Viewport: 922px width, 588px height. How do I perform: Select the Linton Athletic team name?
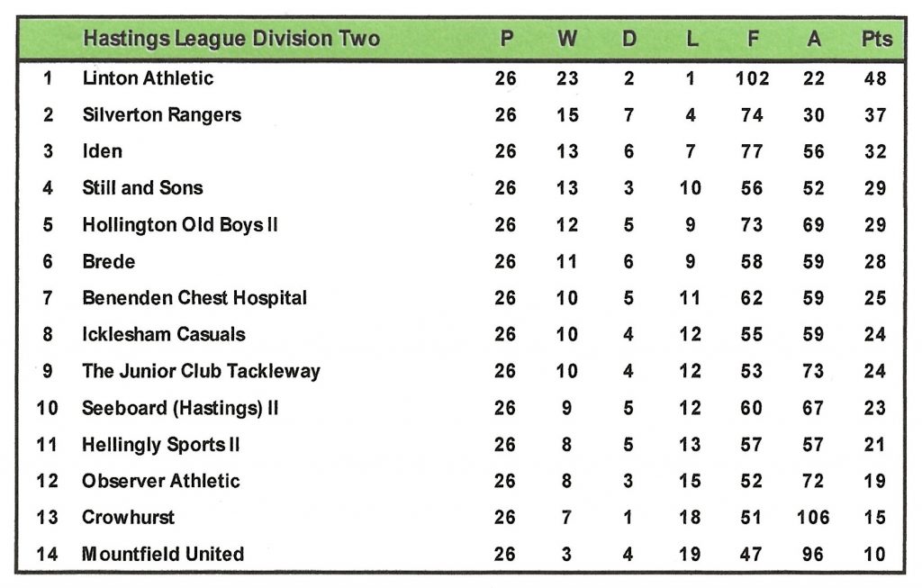click(148, 78)
